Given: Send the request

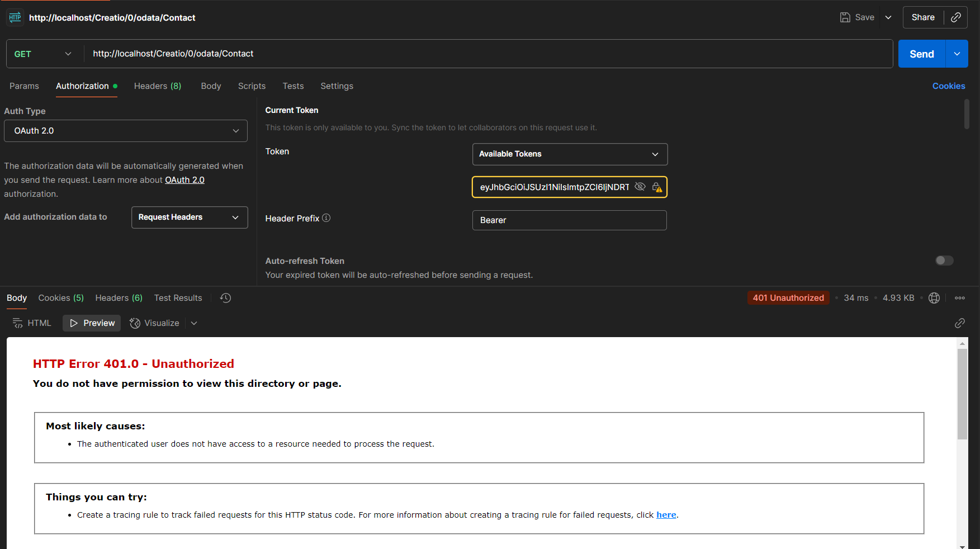Looking at the screenshot, I should pyautogui.click(x=921, y=54).
